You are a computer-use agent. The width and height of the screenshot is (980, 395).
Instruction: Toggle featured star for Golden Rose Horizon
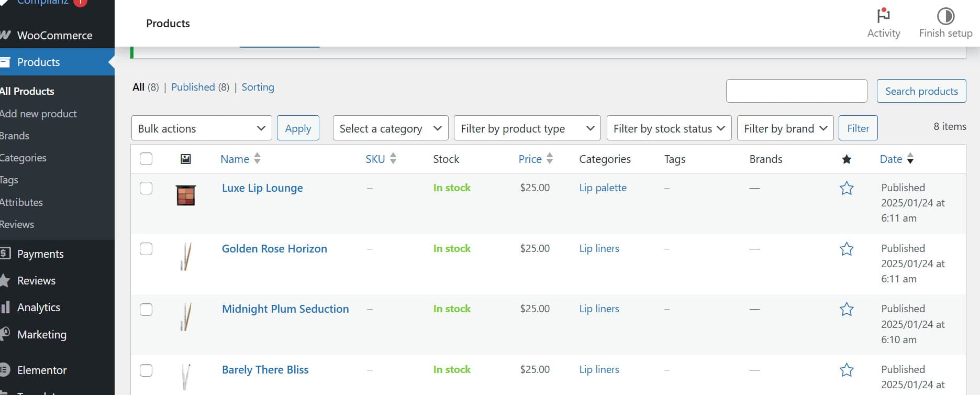(x=847, y=249)
